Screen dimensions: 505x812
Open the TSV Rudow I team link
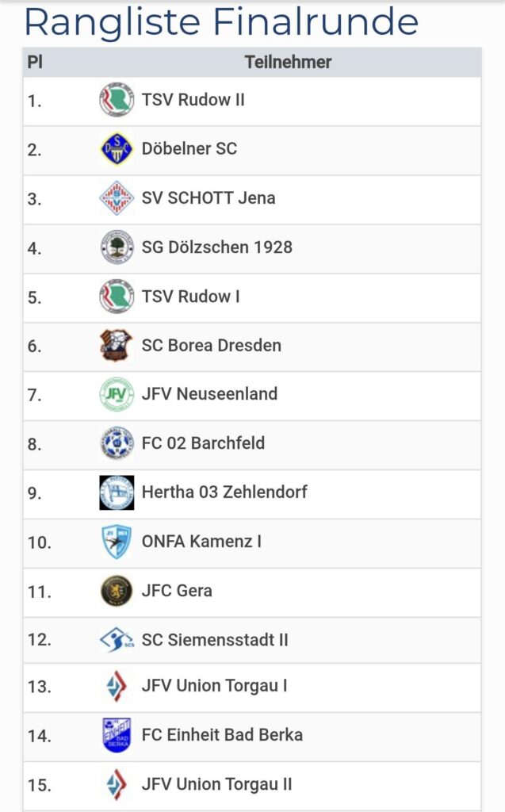[190, 297]
